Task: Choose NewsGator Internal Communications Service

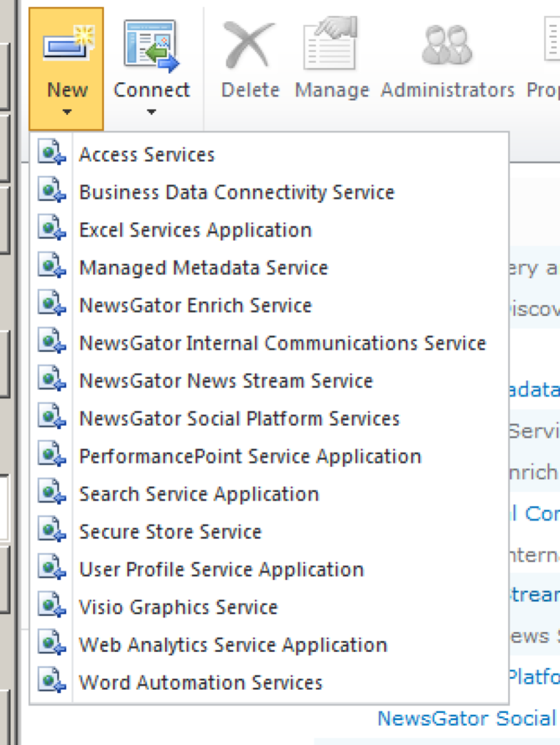Action: point(283,344)
